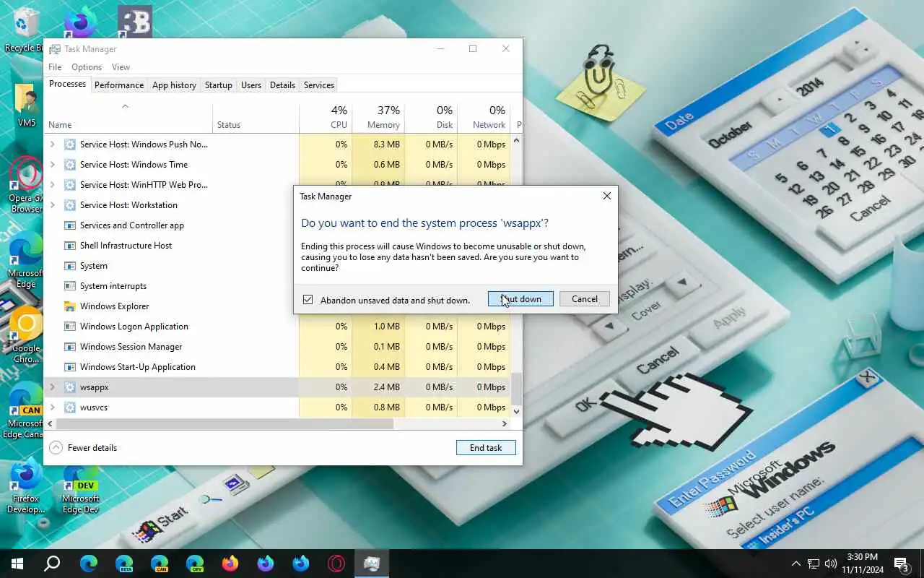Click the System process window icon
The height and width of the screenshot is (578, 924).
pos(70,266)
